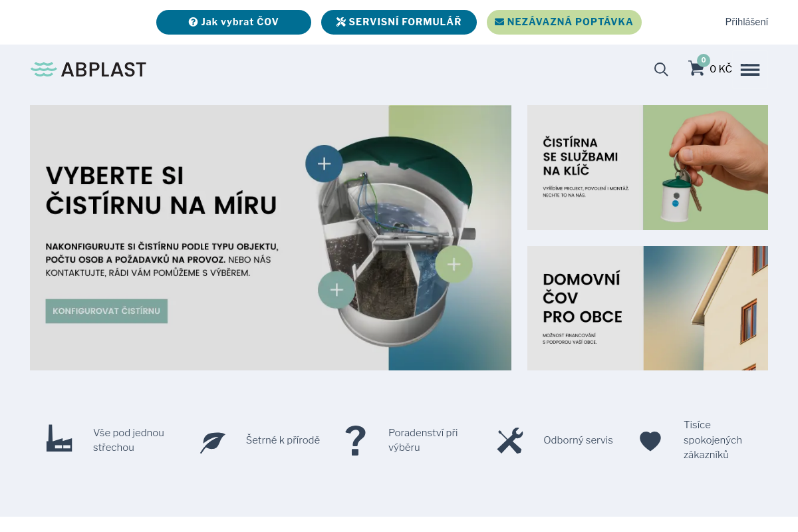
Task: Open the site search magnifier icon
Action: [x=661, y=69]
